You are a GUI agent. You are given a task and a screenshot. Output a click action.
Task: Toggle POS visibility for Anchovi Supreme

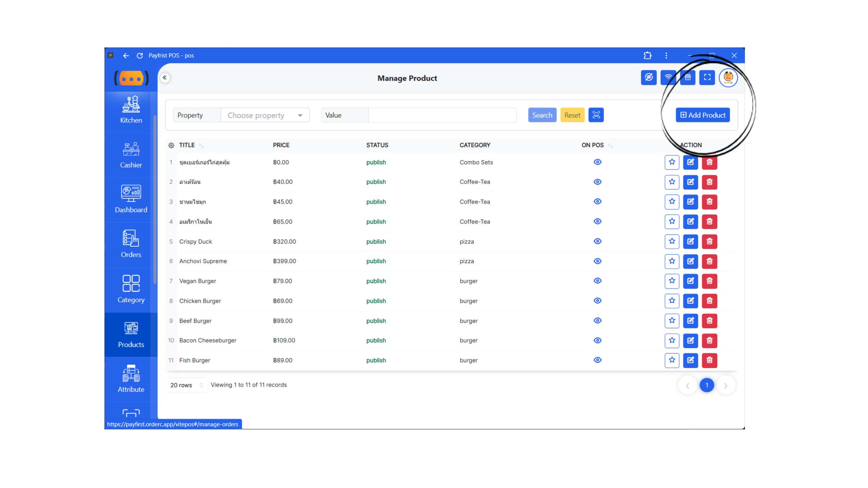coord(597,261)
